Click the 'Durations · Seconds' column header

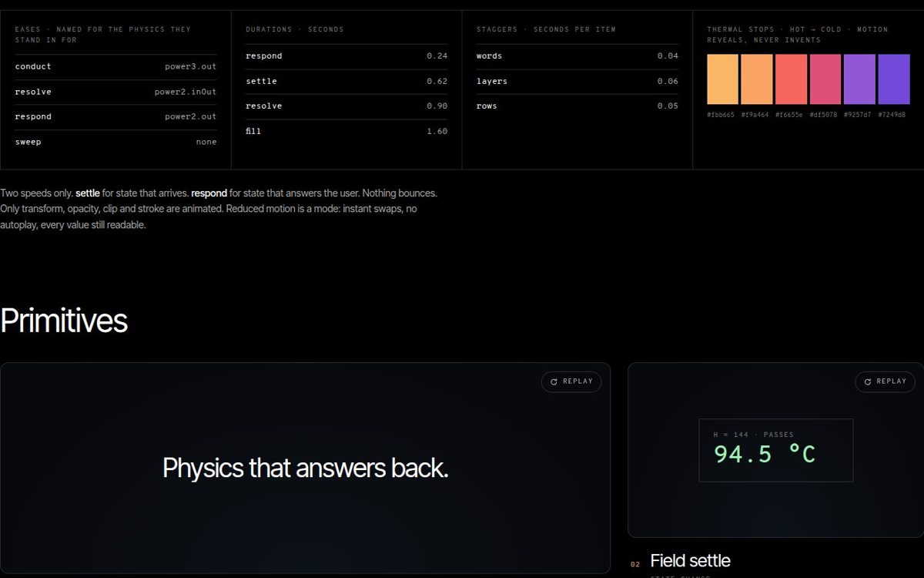295,29
